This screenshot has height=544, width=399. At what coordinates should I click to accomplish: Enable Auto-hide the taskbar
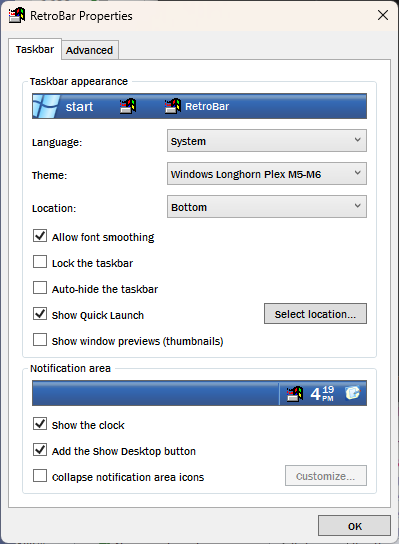pyautogui.click(x=40, y=288)
